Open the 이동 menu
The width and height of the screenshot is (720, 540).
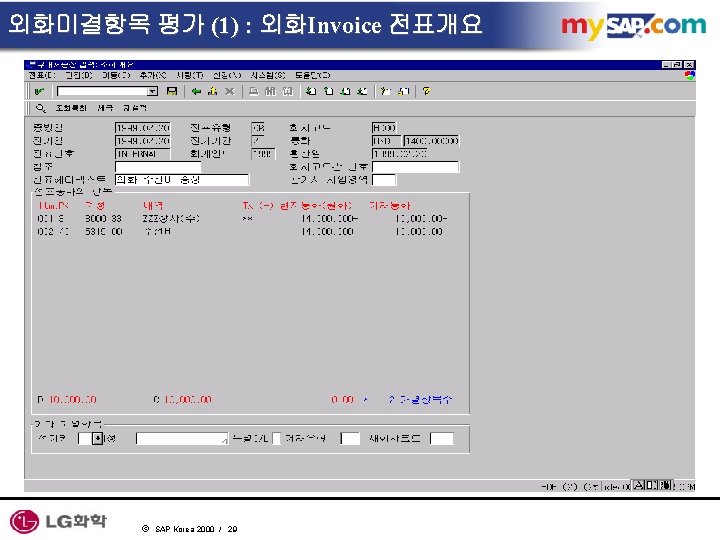point(116,75)
